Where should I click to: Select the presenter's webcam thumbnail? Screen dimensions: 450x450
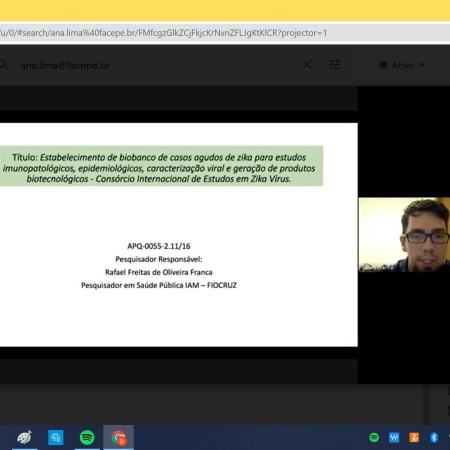point(404,235)
